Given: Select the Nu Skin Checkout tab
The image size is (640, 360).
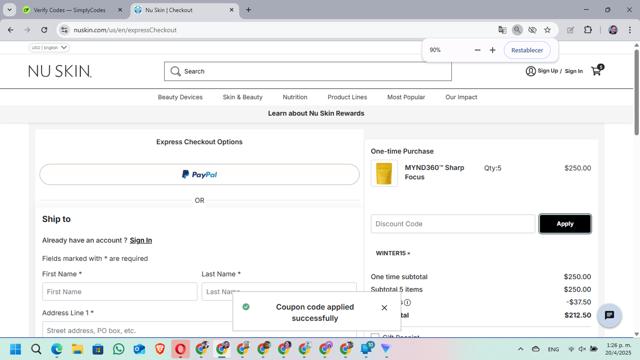Looking at the screenshot, I should tap(184, 10).
